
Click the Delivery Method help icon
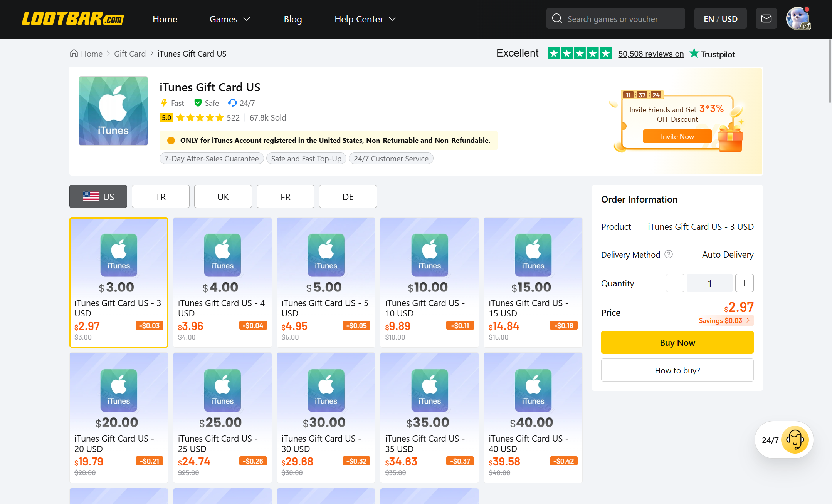pos(669,254)
